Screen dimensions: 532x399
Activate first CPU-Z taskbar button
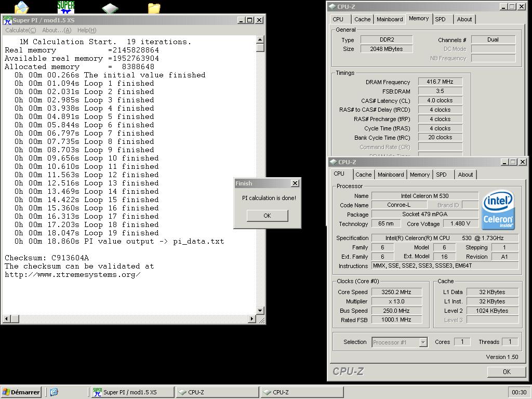point(218,392)
